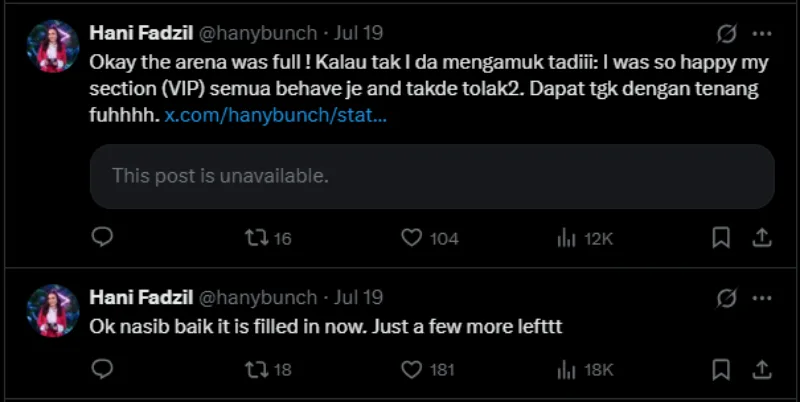Reply to the "nasib baik" post
This screenshot has width=800, height=402.
[x=102, y=370]
